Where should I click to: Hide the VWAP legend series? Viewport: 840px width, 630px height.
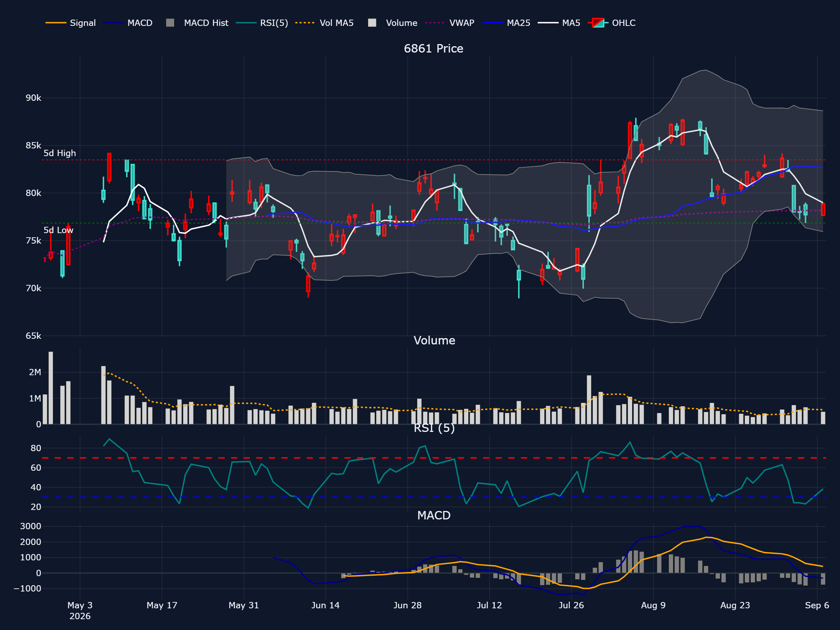click(450, 23)
